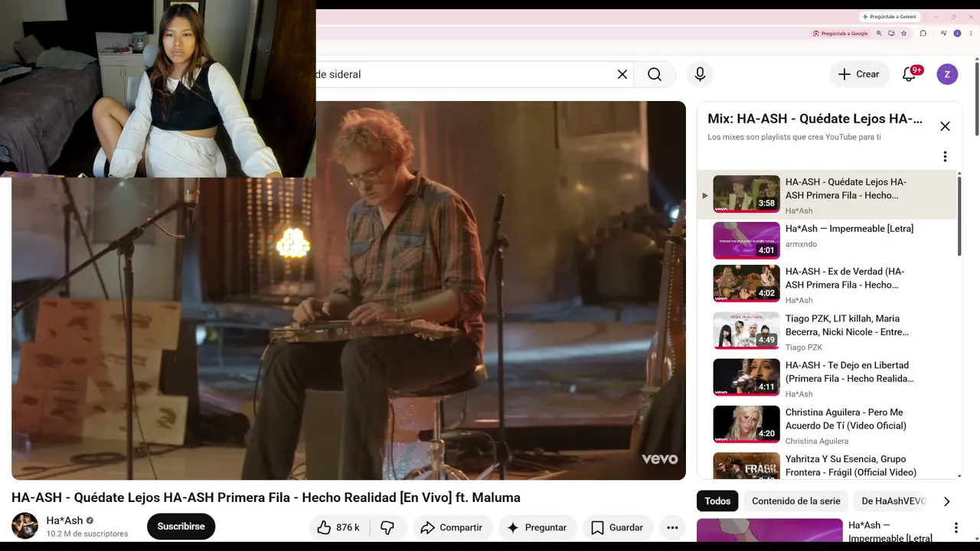Open Chrome zoom magnifier icon
Image resolution: width=980 pixels, height=551 pixels.
pyautogui.click(x=879, y=34)
